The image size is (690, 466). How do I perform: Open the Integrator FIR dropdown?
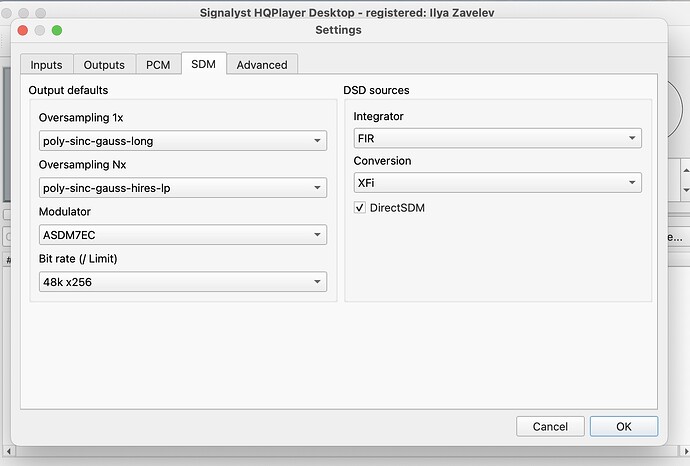point(498,138)
